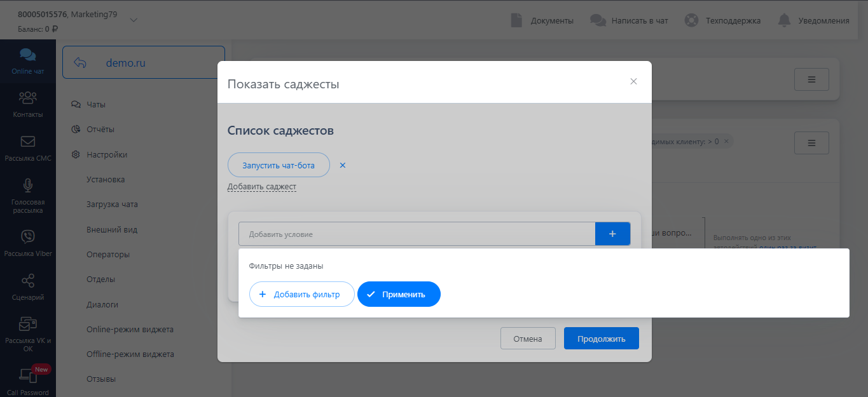
Task: Open Рассылка Viber icon
Action: (x=28, y=237)
